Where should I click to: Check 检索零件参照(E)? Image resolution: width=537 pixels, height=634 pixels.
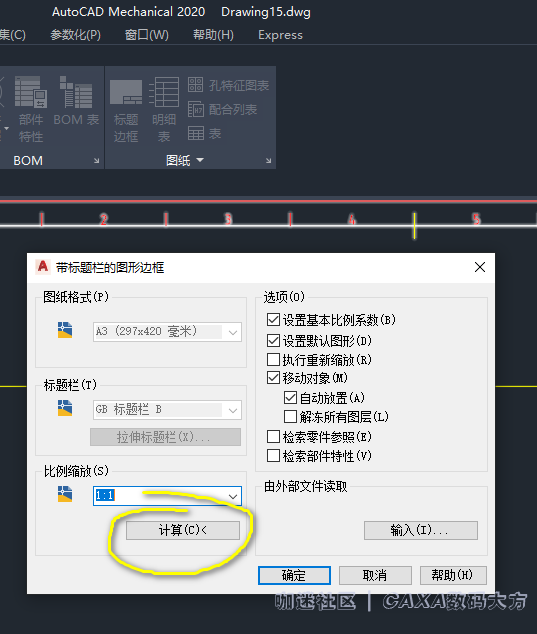point(273,436)
